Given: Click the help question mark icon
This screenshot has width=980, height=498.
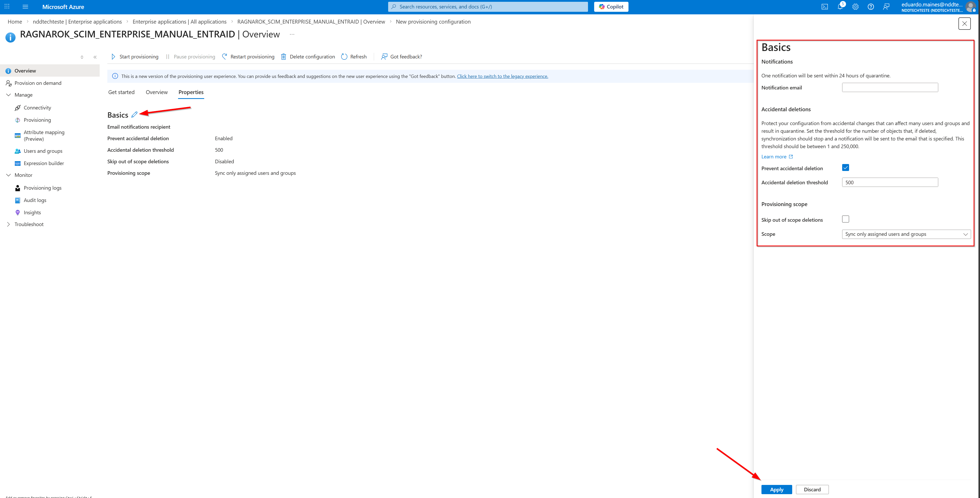Looking at the screenshot, I should [x=870, y=7].
